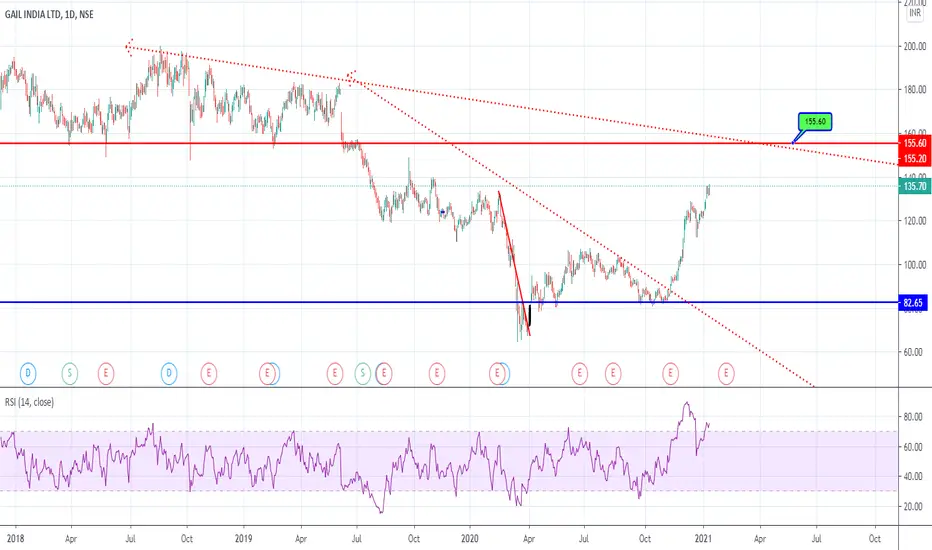932x550 pixels.
Task: Open the earnings marker near November 2019
Action: tap(437, 373)
